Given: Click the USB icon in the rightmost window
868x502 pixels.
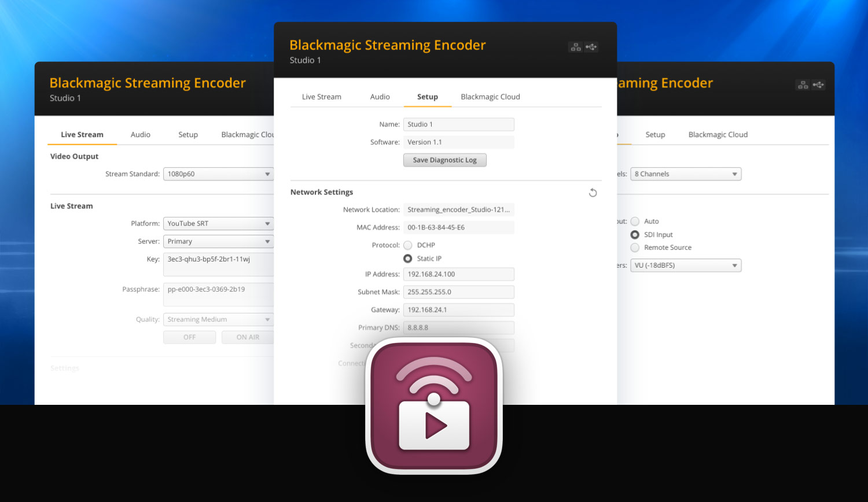Looking at the screenshot, I should click(819, 84).
